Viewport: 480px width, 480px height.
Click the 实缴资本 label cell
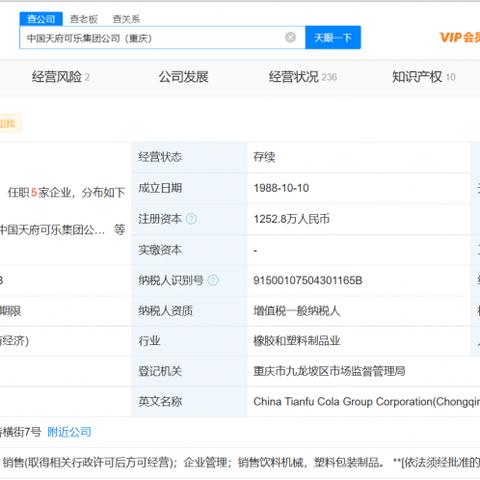coord(190,250)
